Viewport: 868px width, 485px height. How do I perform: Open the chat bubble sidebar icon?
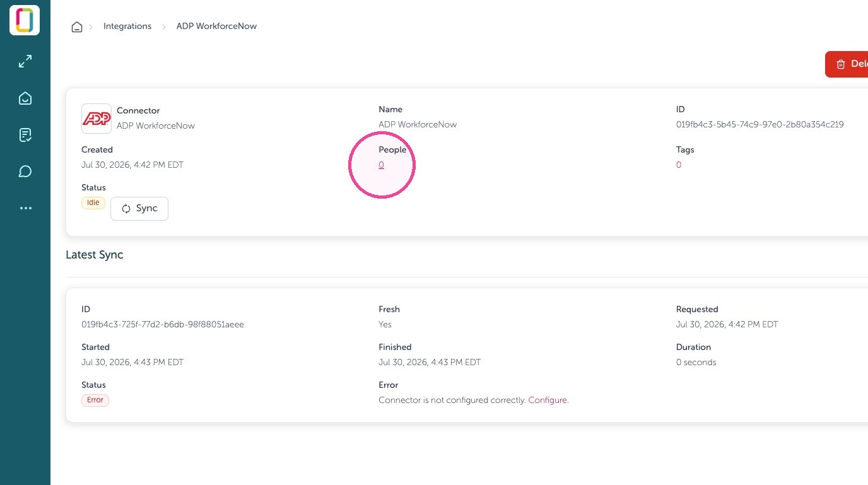pos(25,172)
